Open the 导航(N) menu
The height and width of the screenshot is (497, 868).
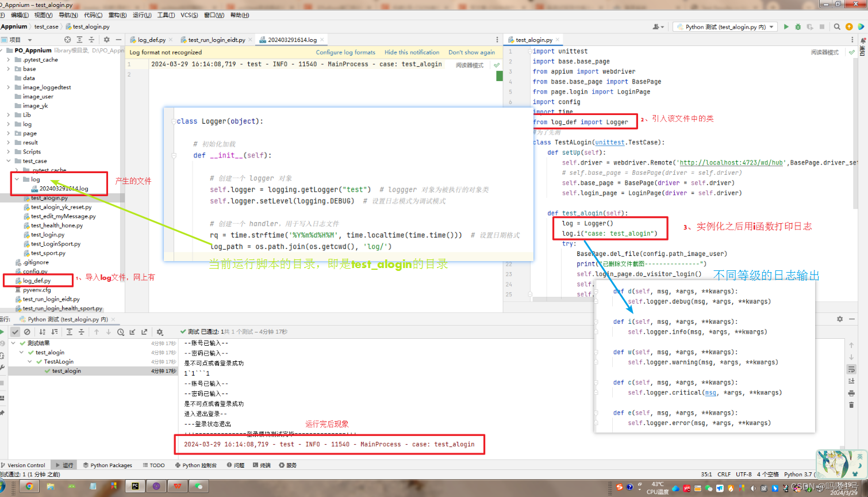[x=68, y=15]
